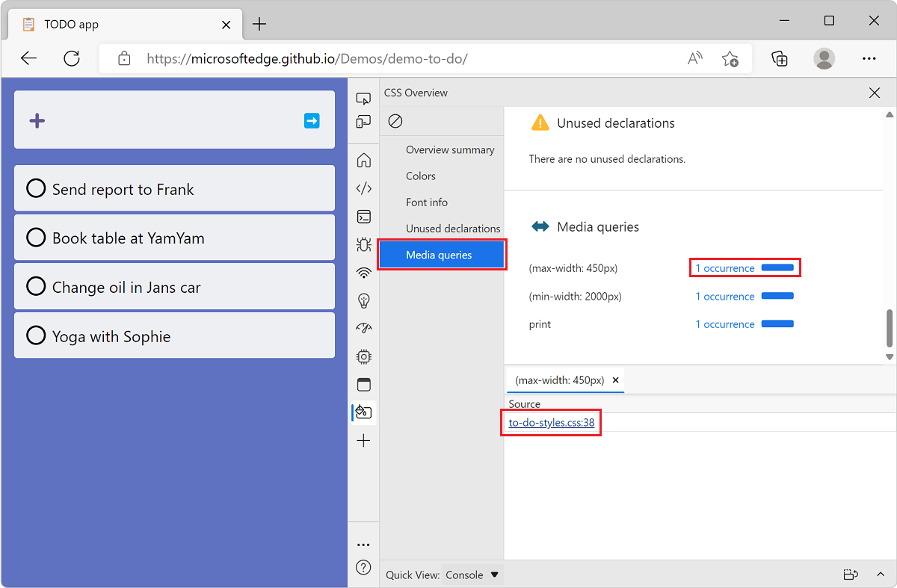Open the Elements panel
This screenshot has width=897, height=588.
(363, 188)
